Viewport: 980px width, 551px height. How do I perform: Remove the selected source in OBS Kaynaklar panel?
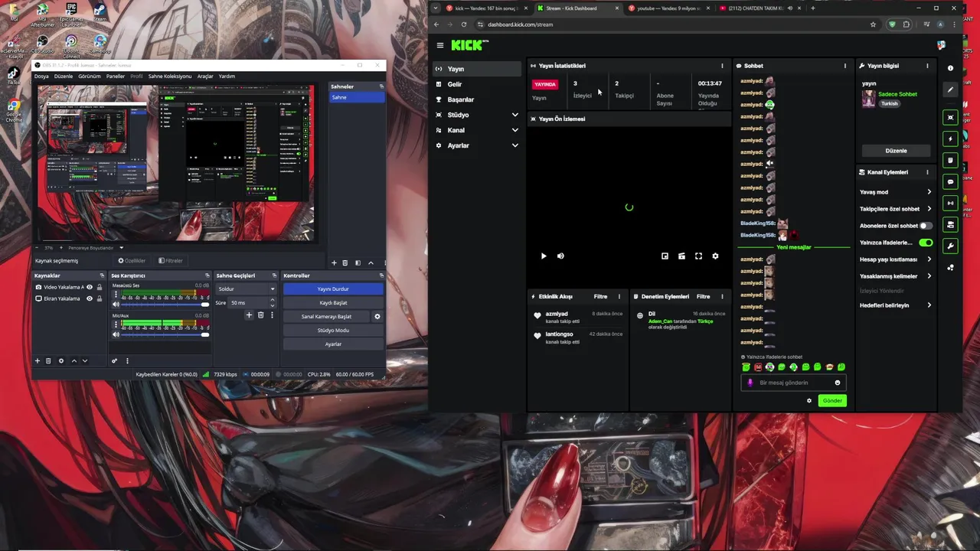pyautogui.click(x=48, y=360)
